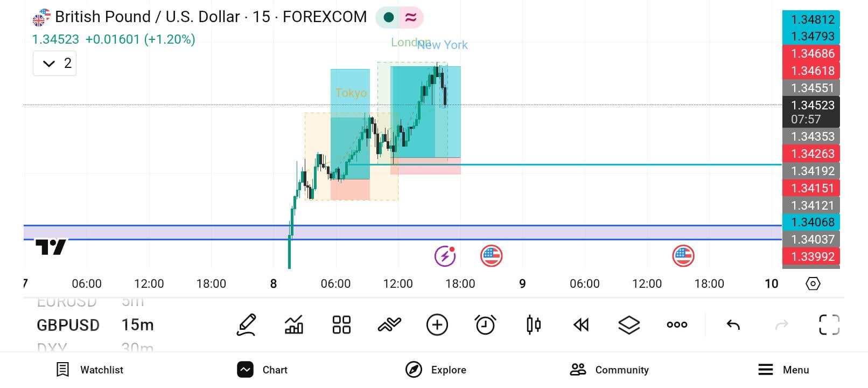Expand the "2" dropdown under the price
Image resolution: width=868 pixels, height=388 pixels.
point(54,63)
